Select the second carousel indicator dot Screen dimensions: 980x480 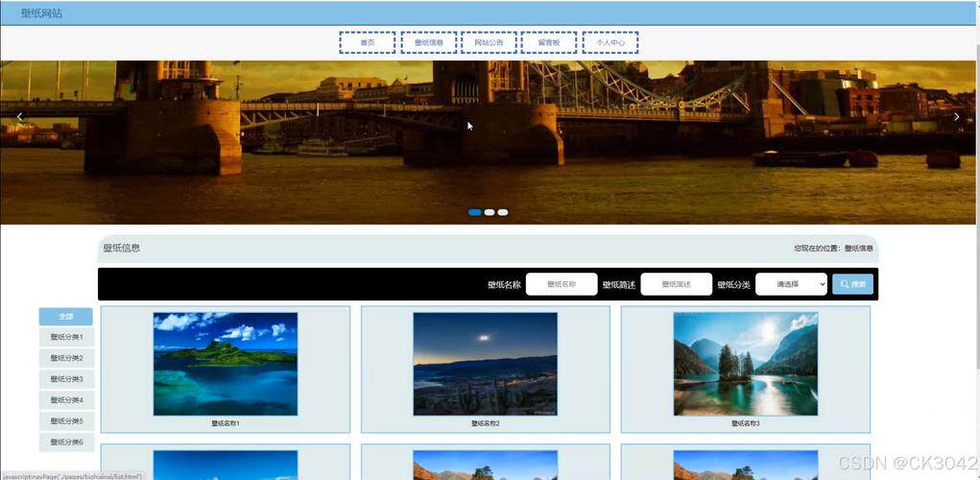pyautogui.click(x=490, y=212)
